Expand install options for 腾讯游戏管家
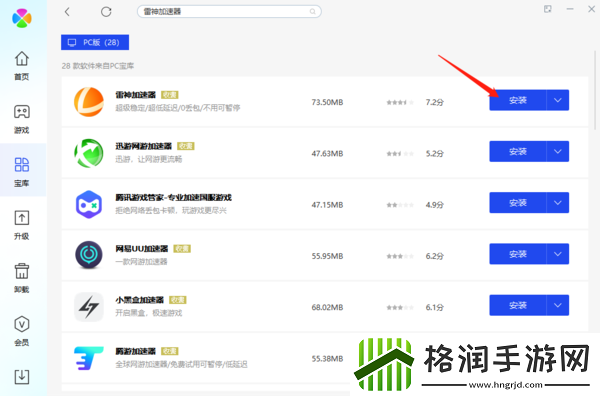600x396 pixels. click(x=558, y=203)
